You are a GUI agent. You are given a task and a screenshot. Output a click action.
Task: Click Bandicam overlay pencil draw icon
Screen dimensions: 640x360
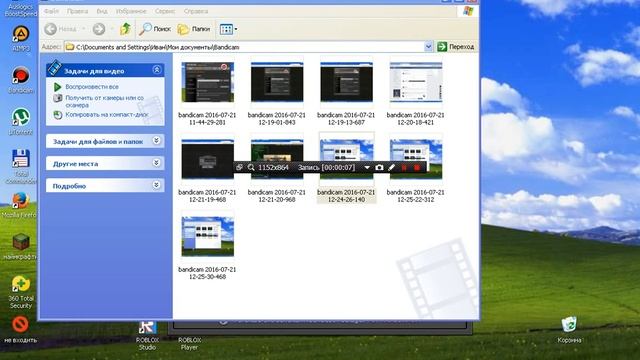pos(391,167)
